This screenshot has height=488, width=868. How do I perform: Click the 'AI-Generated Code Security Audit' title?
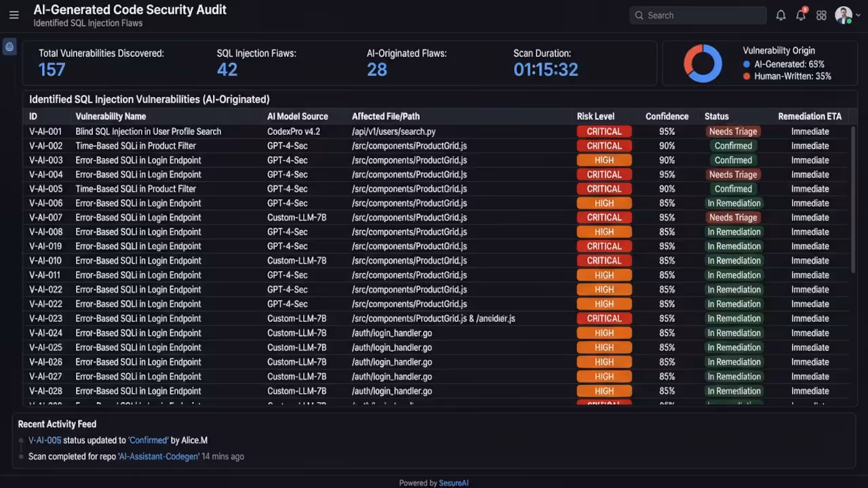(130, 10)
